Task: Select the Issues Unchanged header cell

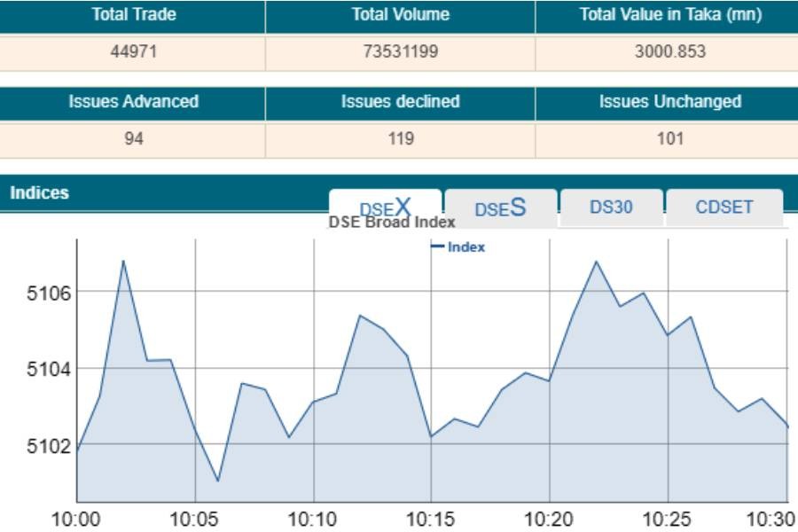Action: coord(669,102)
